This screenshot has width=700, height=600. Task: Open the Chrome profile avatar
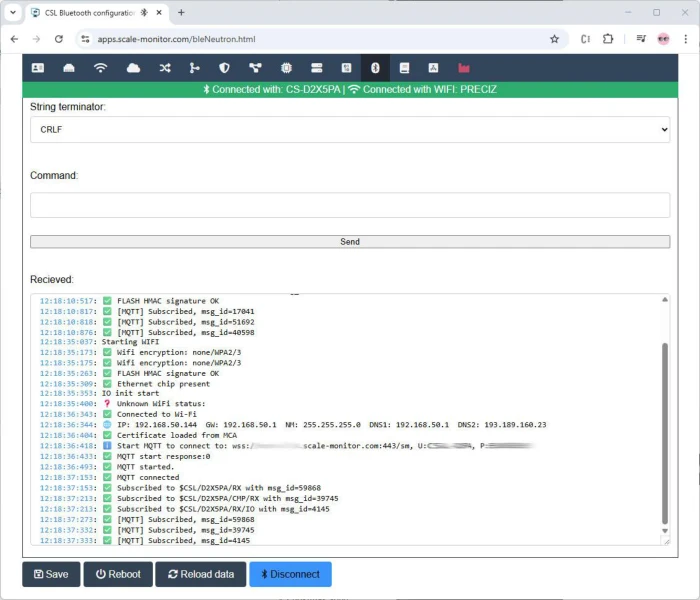coord(663,39)
